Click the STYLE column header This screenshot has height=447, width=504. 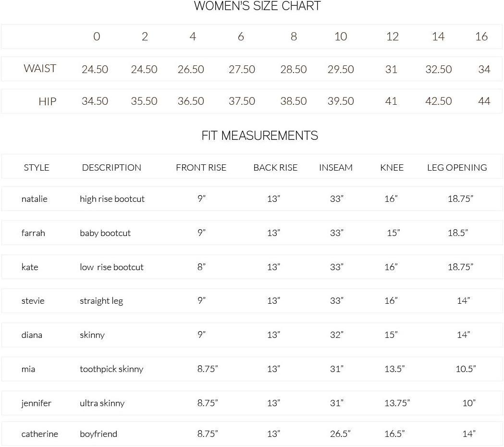coord(37,167)
